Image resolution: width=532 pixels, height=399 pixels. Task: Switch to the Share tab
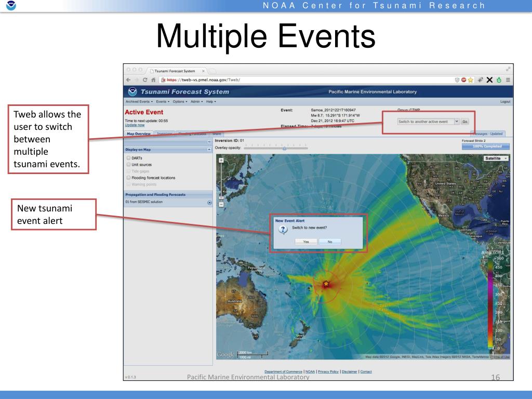tap(217, 134)
